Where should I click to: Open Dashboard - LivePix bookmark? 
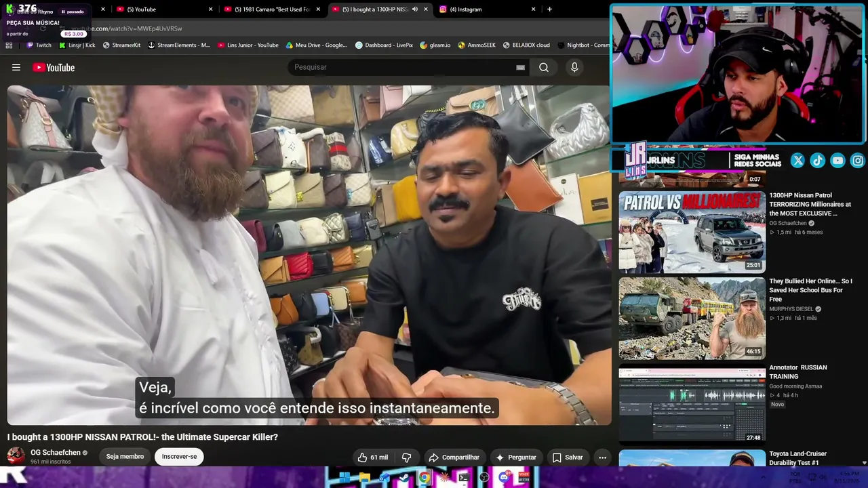[x=384, y=45]
